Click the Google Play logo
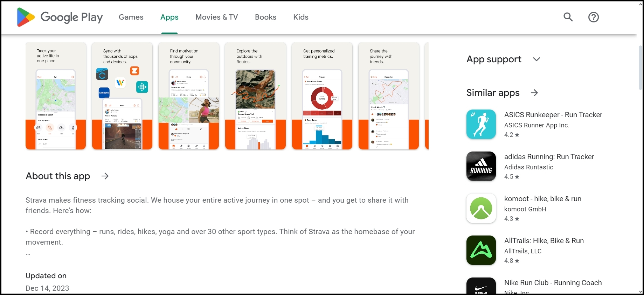 [60, 17]
